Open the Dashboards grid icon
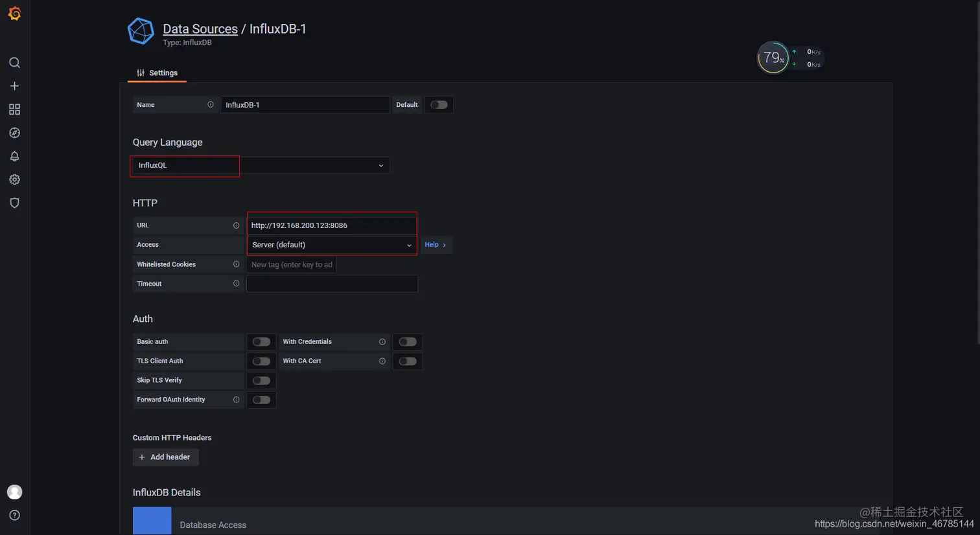Viewport: 980px width, 535px height. tap(14, 109)
